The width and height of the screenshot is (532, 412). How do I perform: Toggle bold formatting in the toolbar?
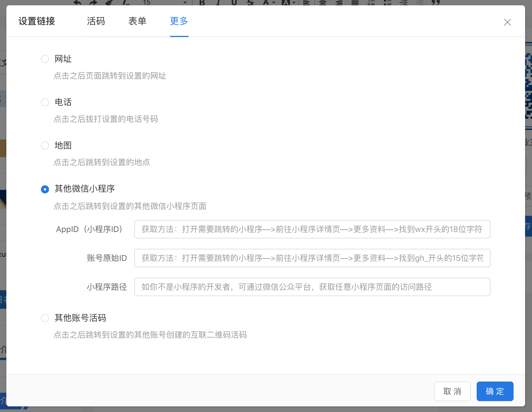click(x=202, y=3)
